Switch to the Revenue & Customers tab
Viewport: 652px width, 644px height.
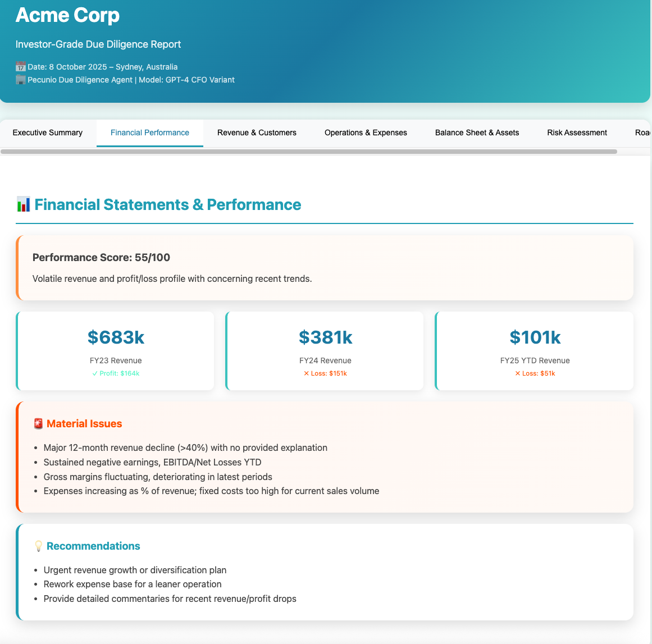point(257,133)
